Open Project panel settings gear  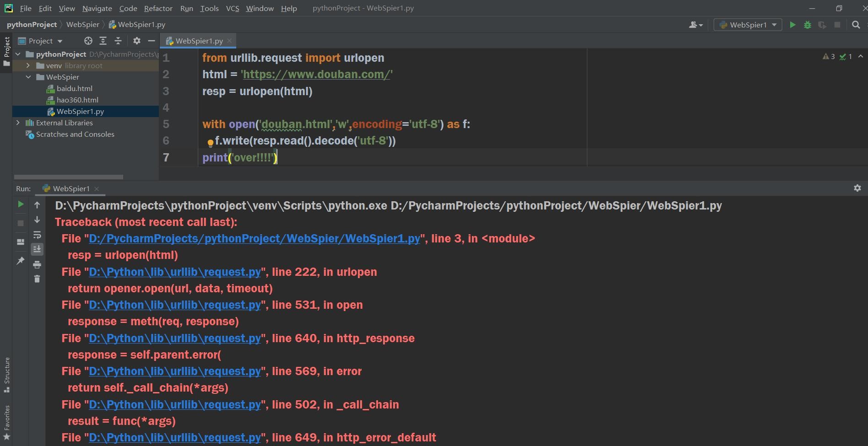[136, 41]
